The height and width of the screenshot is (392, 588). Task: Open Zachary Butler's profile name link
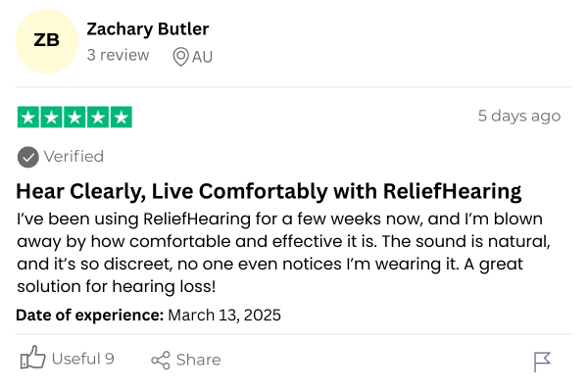pos(148,29)
